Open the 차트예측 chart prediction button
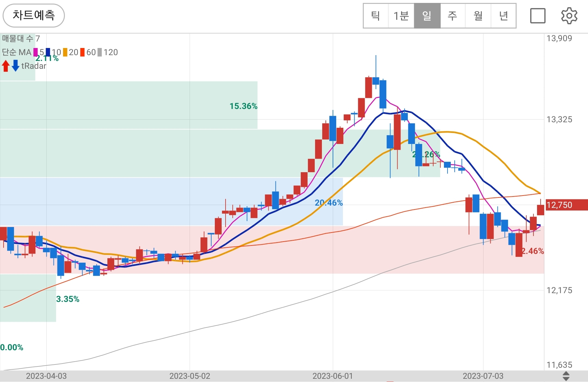 click(34, 15)
